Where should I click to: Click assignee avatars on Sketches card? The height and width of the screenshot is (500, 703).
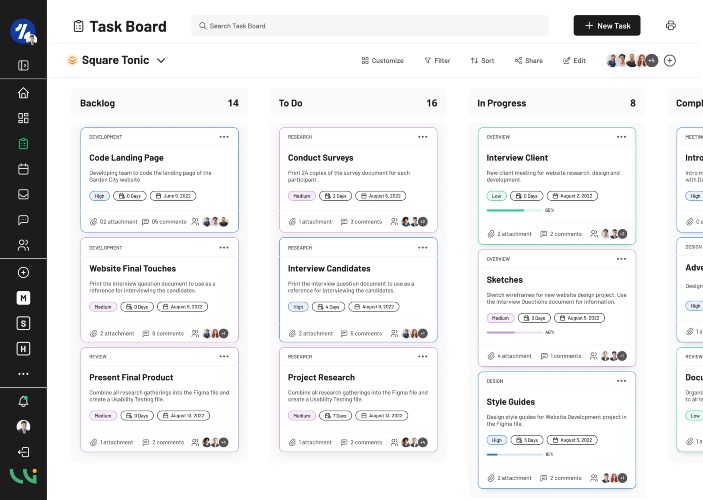(614, 356)
